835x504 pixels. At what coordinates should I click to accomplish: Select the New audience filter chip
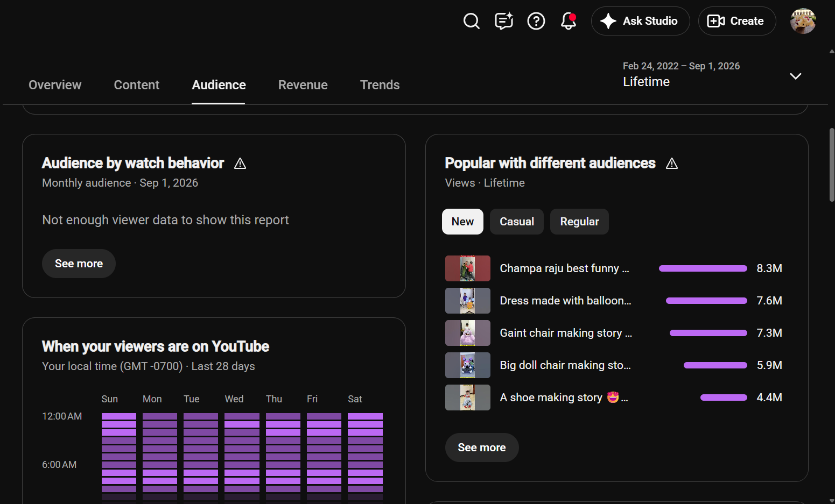point(462,222)
